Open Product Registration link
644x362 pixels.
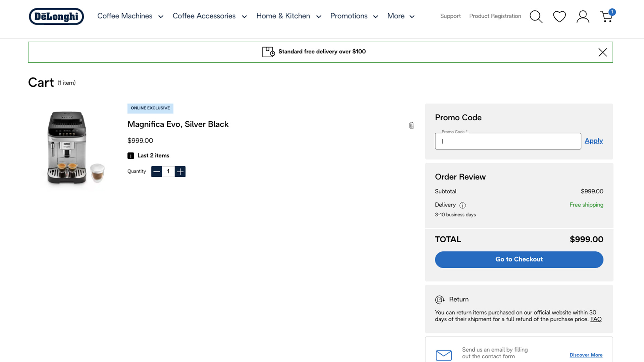(x=495, y=16)
